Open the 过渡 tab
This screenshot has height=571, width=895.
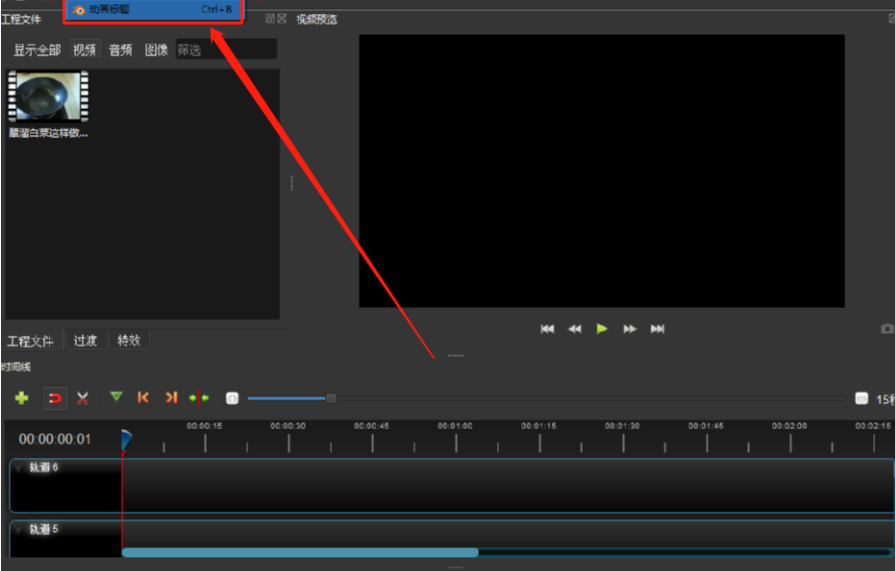click(85, 340)
